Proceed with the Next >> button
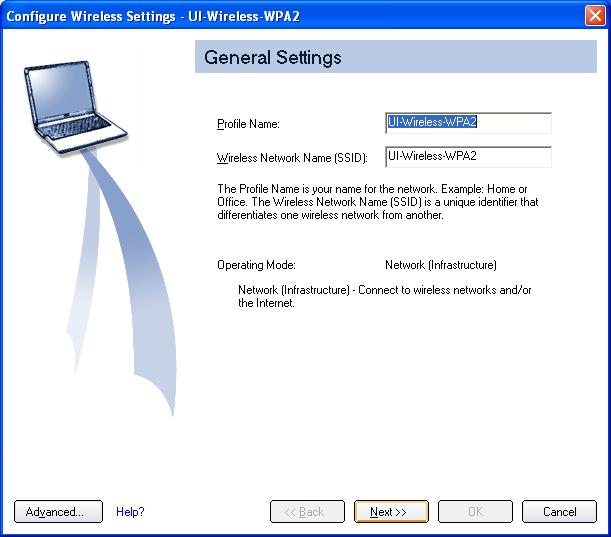 [x=391, y=512]
